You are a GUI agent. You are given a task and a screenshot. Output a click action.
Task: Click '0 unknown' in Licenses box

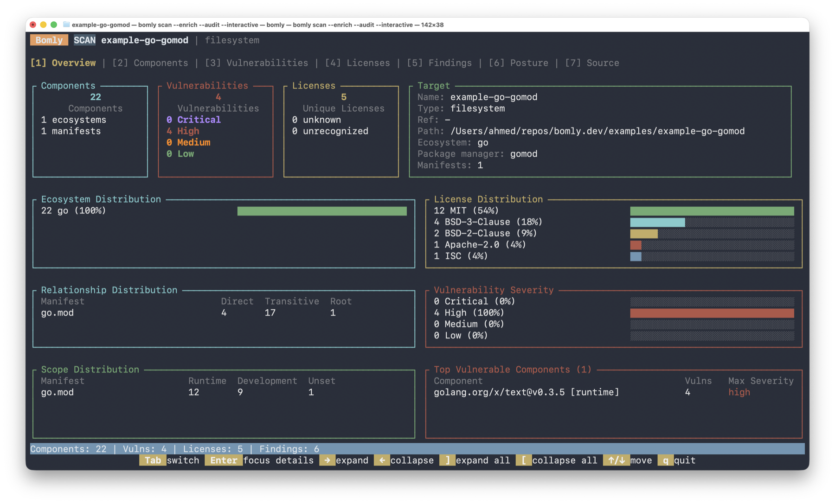(x=316, y=120)
